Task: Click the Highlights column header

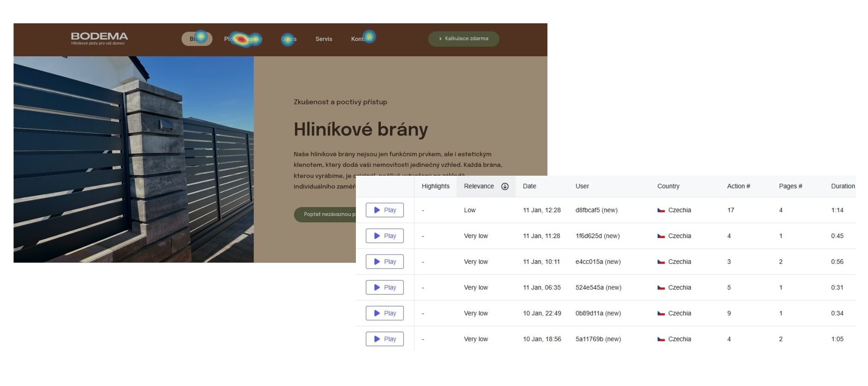Action: click(435, 186)
